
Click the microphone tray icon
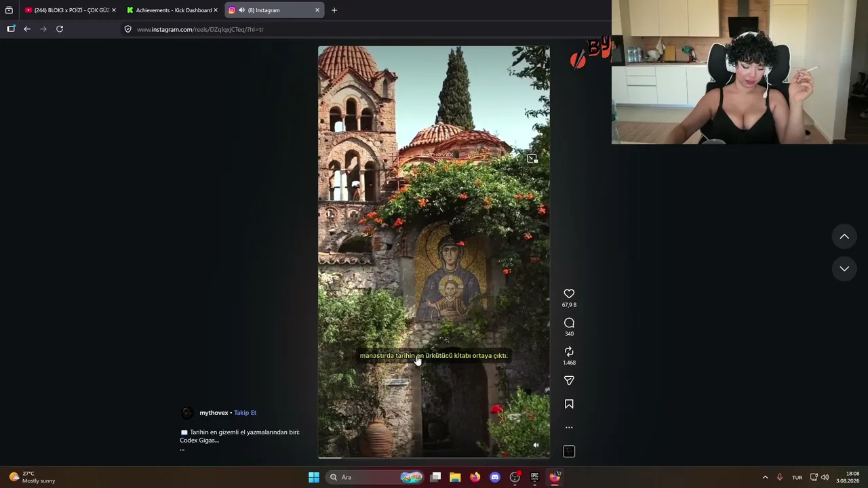pos(780,477)
